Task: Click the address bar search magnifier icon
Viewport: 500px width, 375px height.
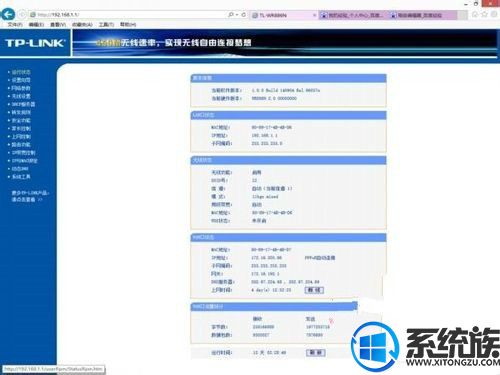Action: tap(231, 15)
